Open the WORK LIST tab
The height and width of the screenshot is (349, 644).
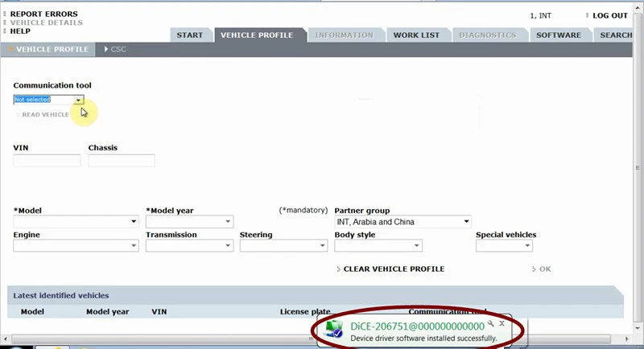pos(416,35)
